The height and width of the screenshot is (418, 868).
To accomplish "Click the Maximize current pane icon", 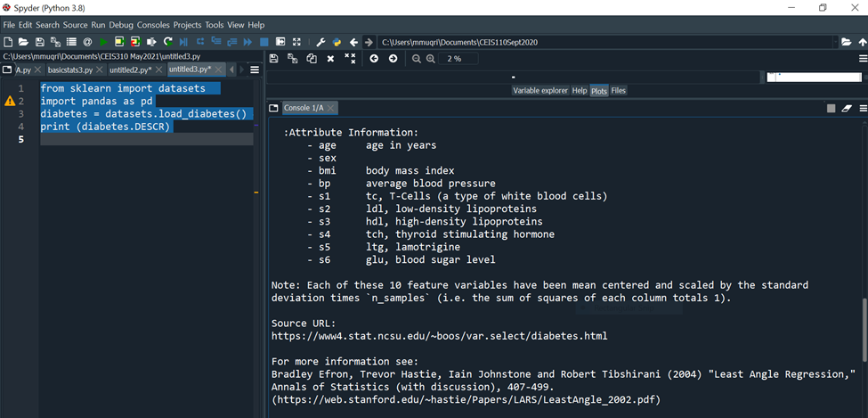I will point(280,42).
